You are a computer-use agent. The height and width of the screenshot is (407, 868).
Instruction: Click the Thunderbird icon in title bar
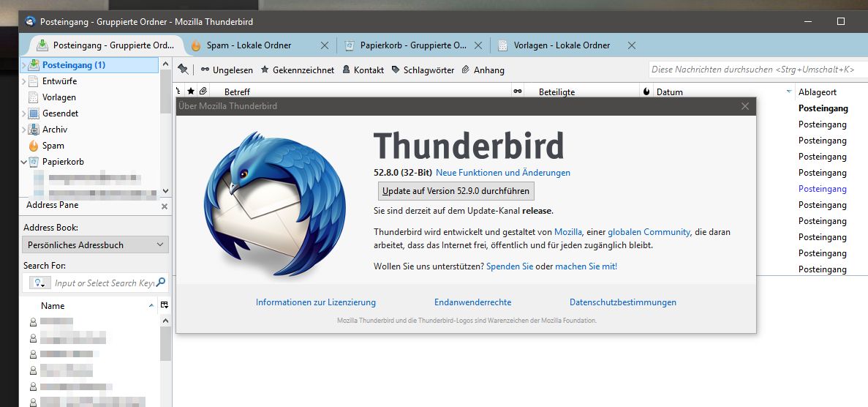(x=30, y=22)
